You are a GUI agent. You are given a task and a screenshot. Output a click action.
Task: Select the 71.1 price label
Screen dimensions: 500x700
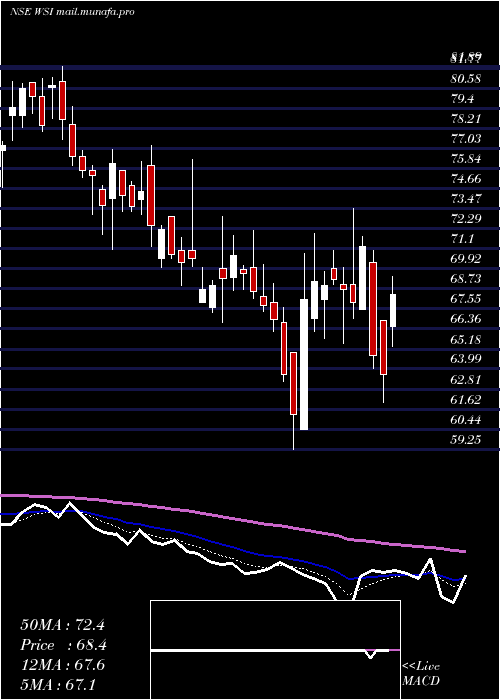(x=462, y=239)
